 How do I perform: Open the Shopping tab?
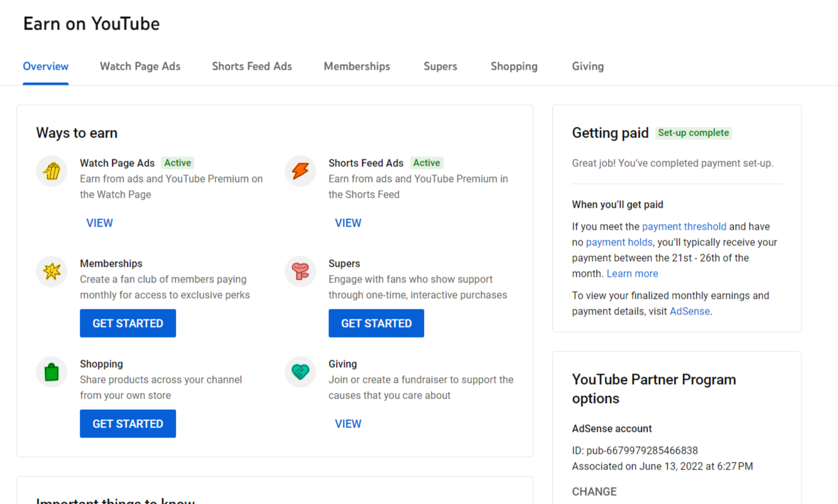point(514,67)
